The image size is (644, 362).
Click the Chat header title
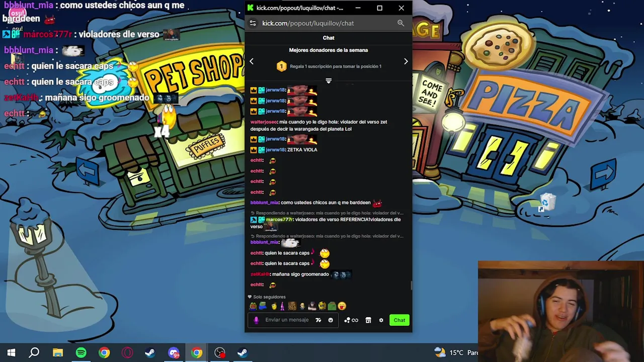(329, 38)
